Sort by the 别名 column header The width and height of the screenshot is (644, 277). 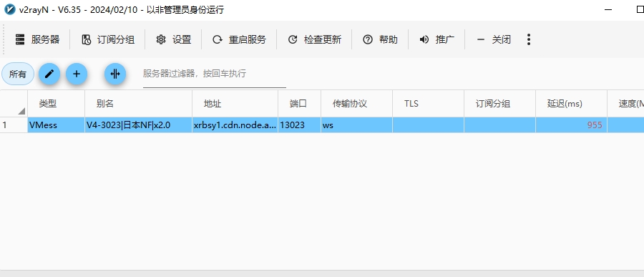pos(138,104)
